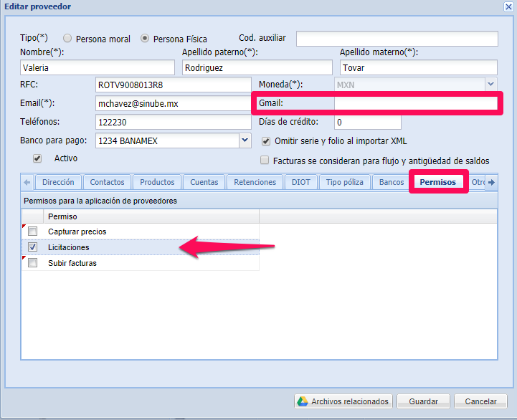Toggle the Activo checkbox
This screenshot has height=420, width=517.
point(37,158)
